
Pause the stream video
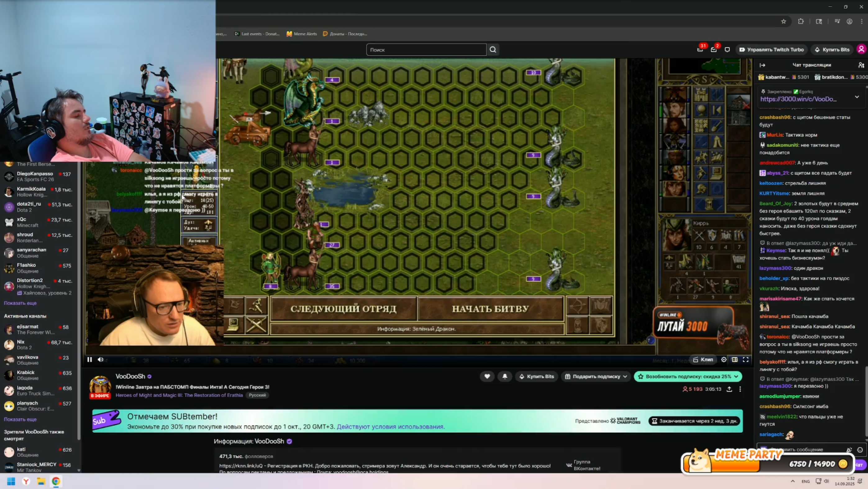[89, 359]
